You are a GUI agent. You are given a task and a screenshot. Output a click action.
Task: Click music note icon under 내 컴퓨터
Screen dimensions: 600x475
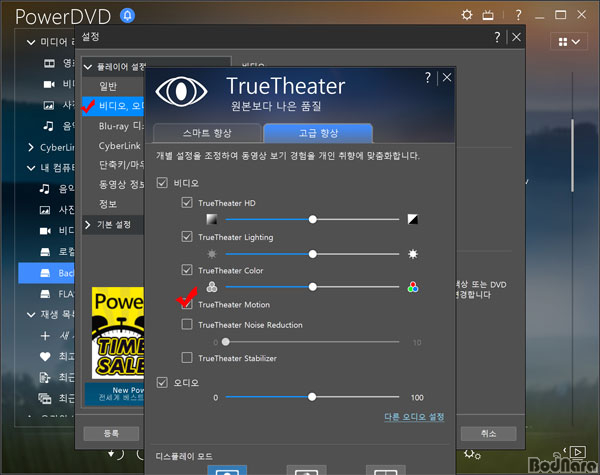(x=45, y=189)
